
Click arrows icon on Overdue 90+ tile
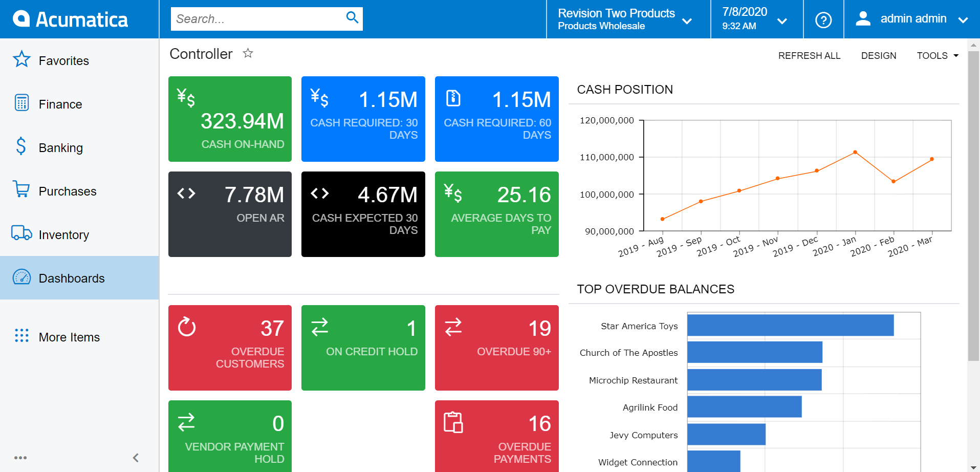coord(453,327)
